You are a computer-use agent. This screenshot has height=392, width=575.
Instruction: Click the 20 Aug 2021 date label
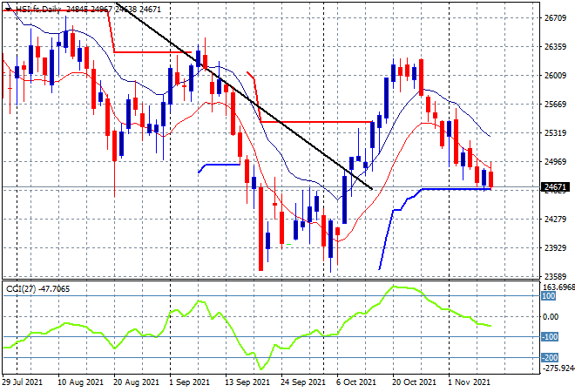pos(136,382)
